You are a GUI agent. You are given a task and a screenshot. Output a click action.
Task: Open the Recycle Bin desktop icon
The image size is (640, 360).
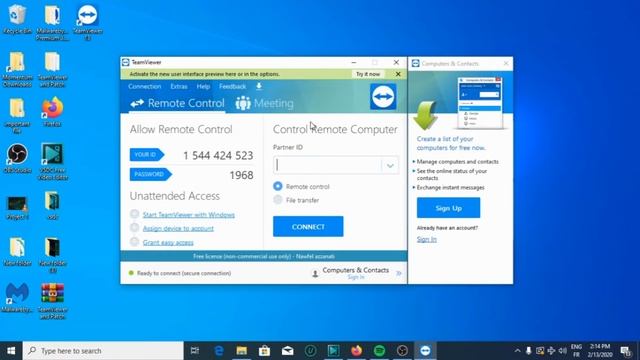click(x=17, y=18)
